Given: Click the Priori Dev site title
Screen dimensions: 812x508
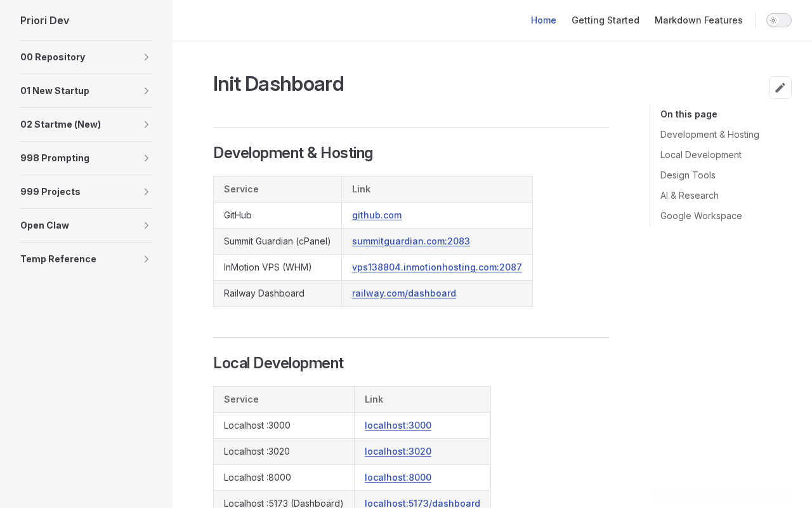Looking at the screenshot, I should 45,20.
